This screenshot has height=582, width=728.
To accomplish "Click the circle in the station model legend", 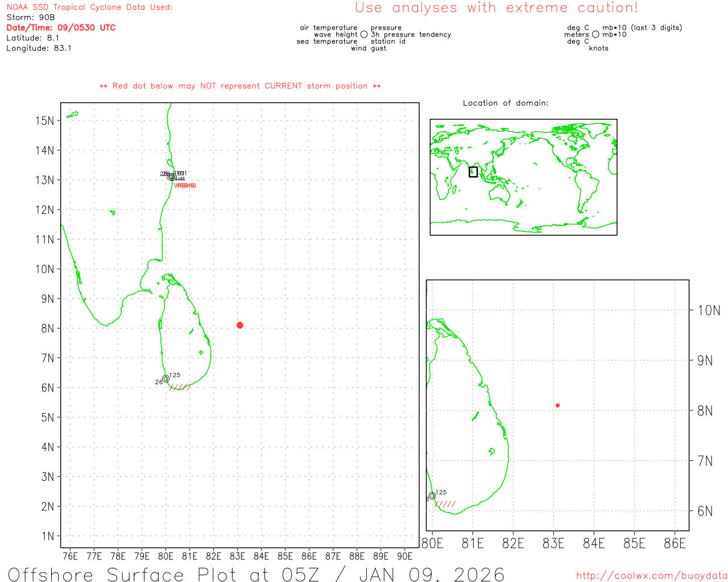I will (364, 35).
